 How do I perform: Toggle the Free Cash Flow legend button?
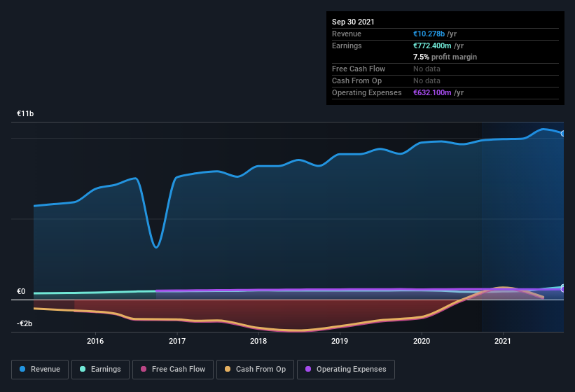pos(173,370)
